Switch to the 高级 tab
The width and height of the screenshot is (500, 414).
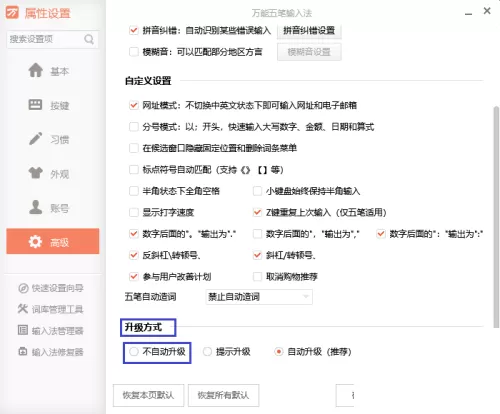click(53, 241)
